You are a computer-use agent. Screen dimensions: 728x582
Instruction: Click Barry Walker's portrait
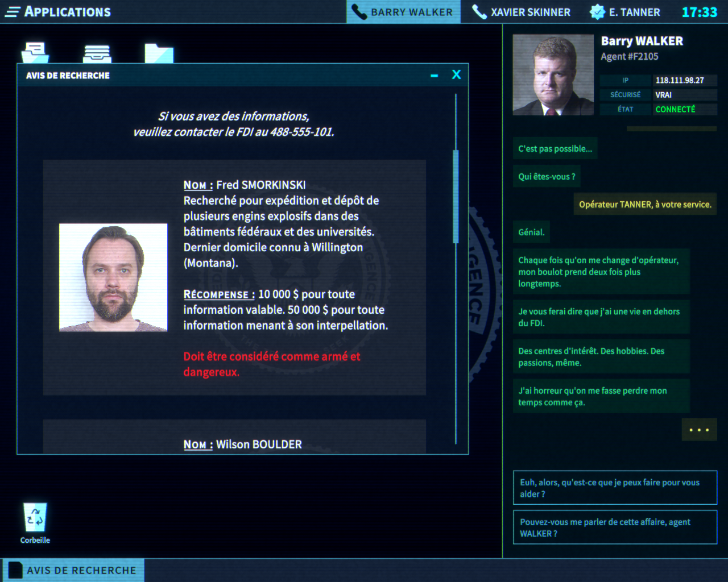tap(553, 74)
